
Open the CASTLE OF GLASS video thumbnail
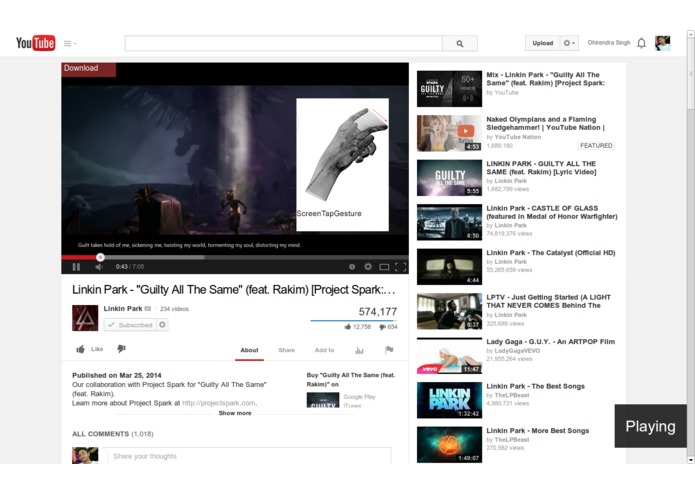pos(449,222)
